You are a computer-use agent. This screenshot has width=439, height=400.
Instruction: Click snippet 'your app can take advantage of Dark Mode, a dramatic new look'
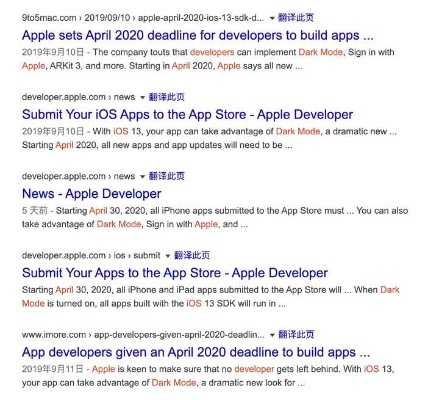[x=158, y=382]
